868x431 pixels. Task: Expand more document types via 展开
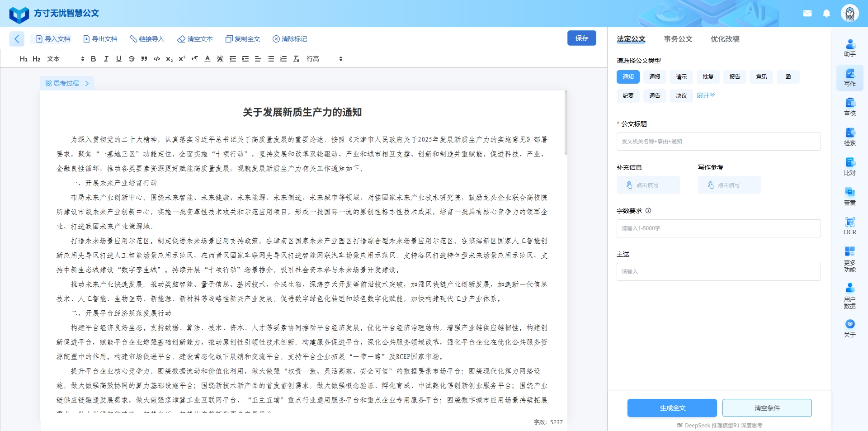coord(705,95)
